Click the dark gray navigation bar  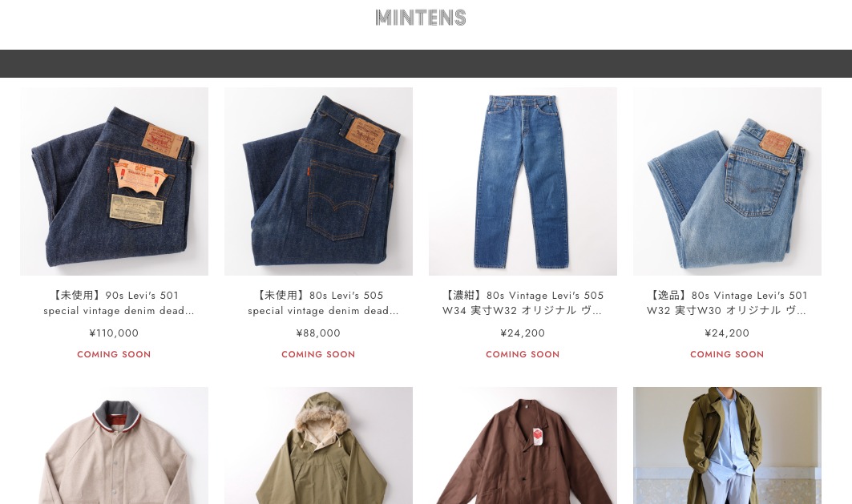(x=426, y=63)
